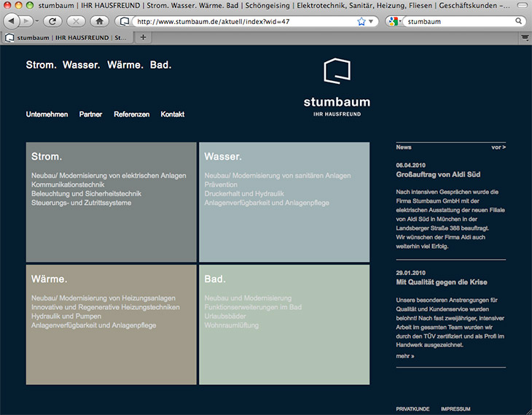The width and height of the screenshot is (532, 415).
Task: Open a new tab with the plus button
Action: coord(143,37)
